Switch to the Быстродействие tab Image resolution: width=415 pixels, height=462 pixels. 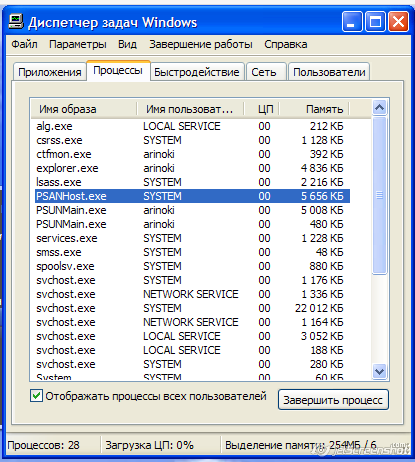pos(197,72)
